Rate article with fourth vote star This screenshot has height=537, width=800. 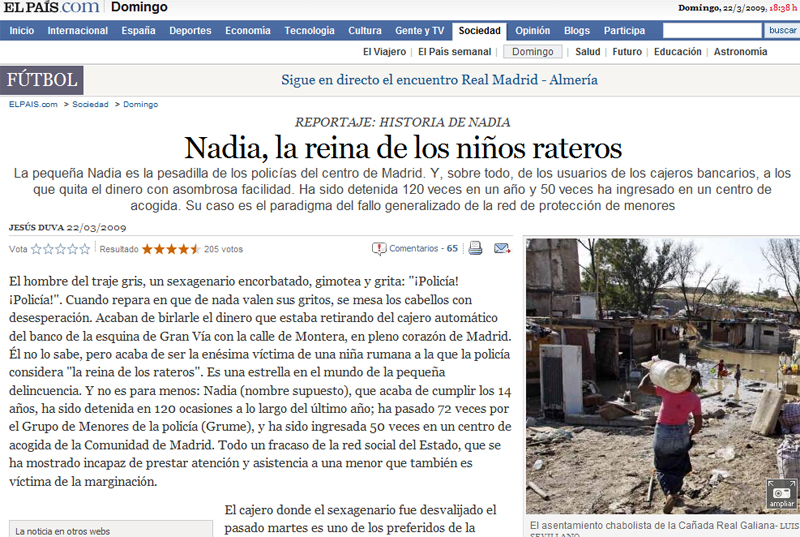72,249
